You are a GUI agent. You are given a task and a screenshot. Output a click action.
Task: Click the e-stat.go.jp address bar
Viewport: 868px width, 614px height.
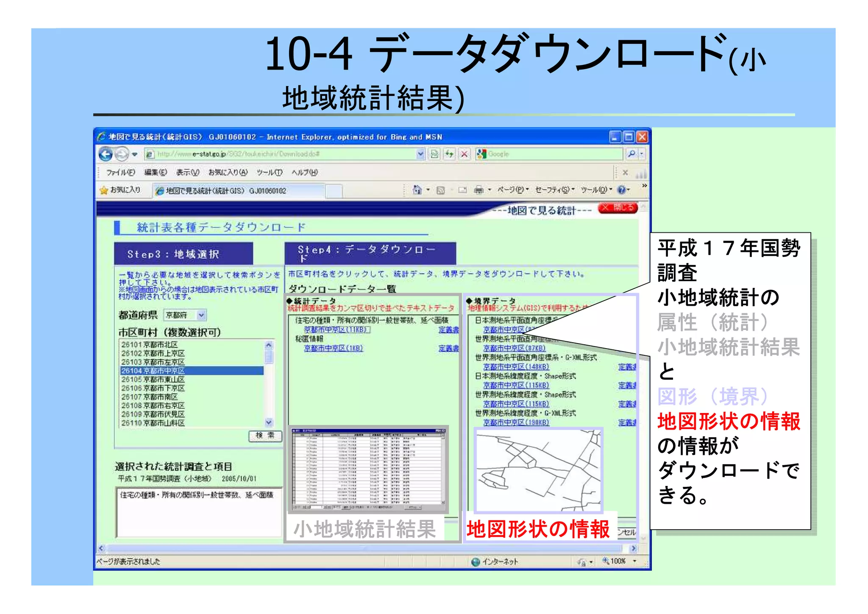click(280, 154)
